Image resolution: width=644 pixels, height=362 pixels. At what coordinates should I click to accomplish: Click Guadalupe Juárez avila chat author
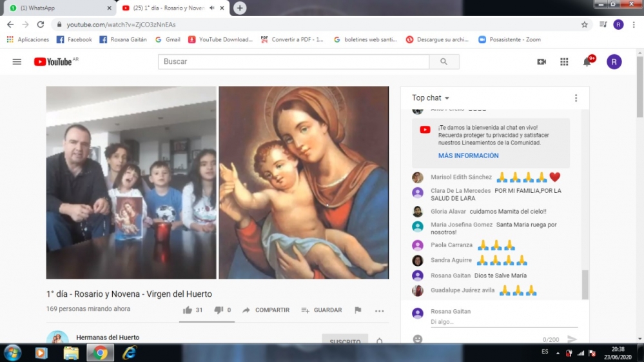pos(462,290)
